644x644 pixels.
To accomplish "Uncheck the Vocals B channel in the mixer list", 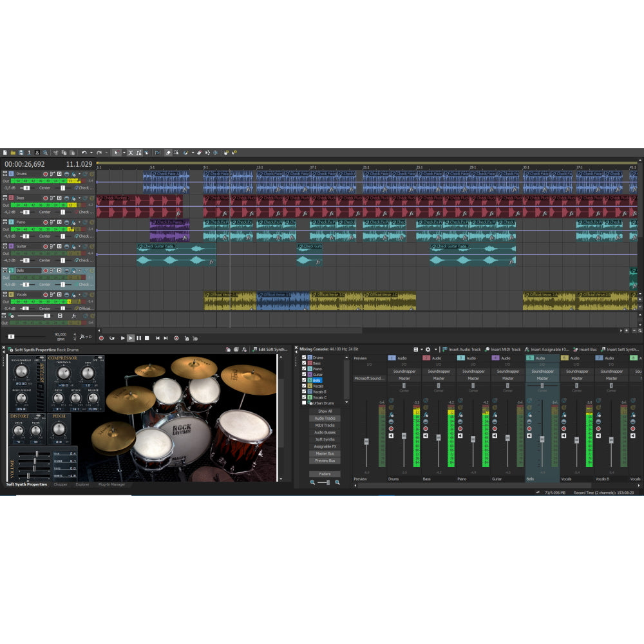I will (x=303, y=392).
